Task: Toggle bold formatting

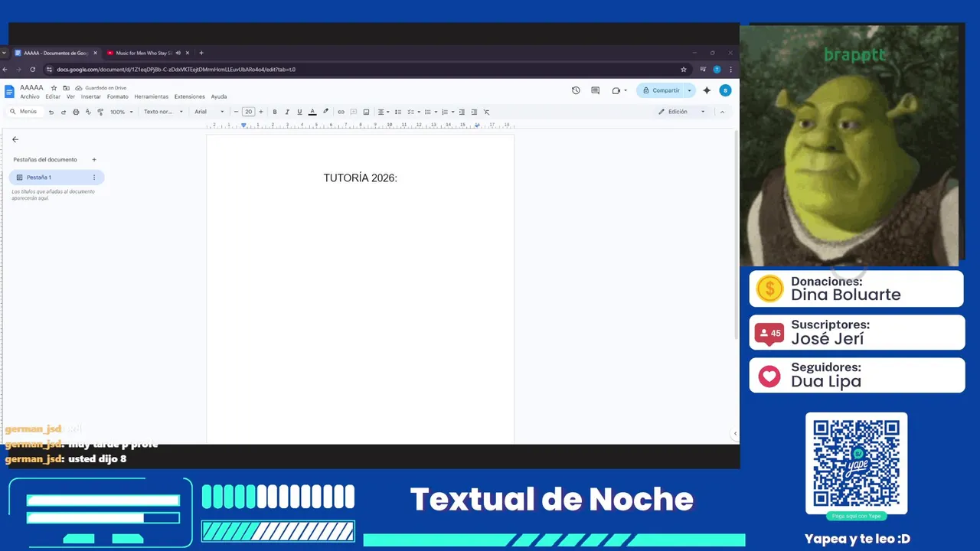Action: tap(275, 112)
